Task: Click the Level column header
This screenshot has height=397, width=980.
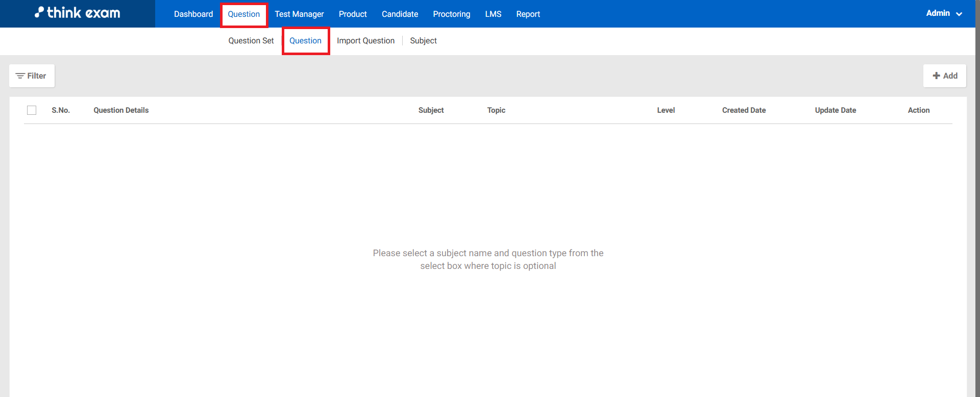Action: pyautogui.click(x=666, y=110)
